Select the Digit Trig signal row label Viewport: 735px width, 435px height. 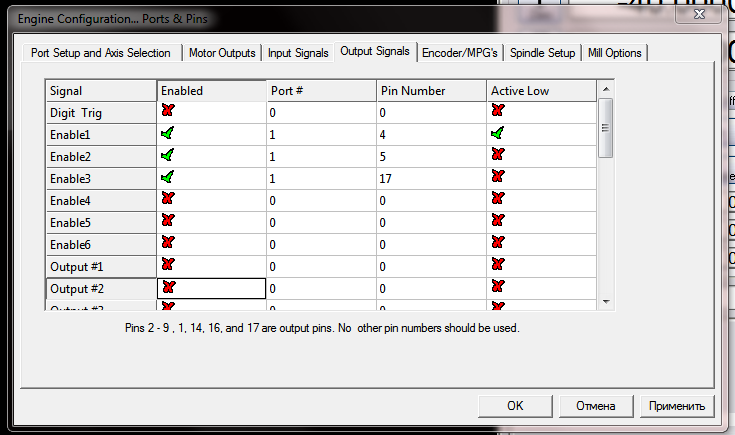[101, 112]
